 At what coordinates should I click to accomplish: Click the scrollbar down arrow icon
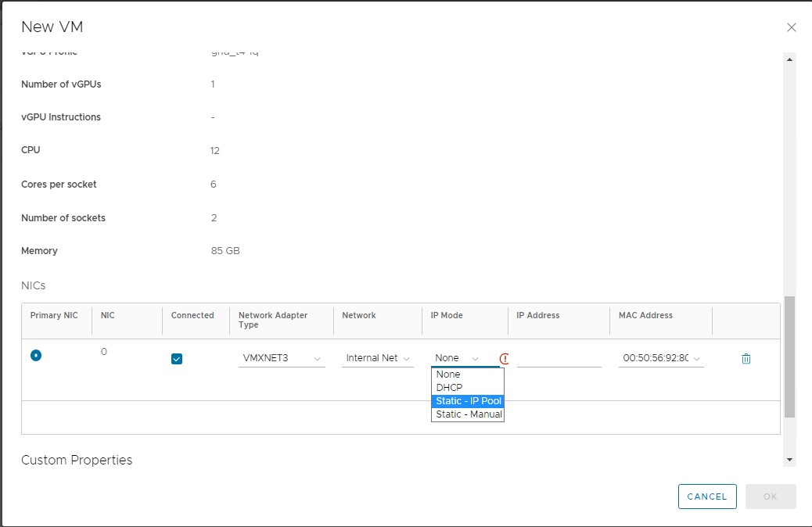(790, 458)
